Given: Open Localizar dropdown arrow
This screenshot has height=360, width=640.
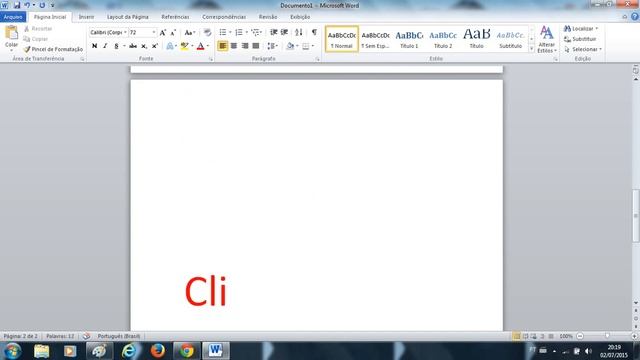Looking at the screenshot, I should [597, 29].
